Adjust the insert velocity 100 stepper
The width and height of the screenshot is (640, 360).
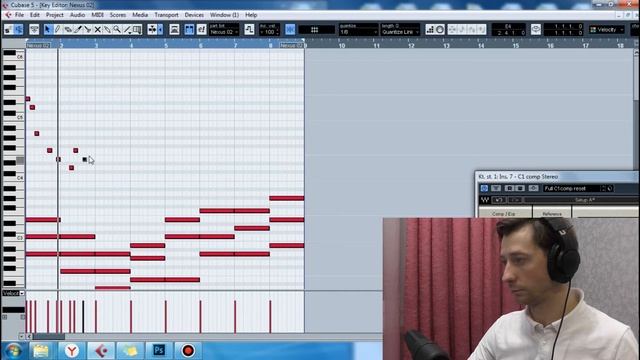click(x=277, y=32)
